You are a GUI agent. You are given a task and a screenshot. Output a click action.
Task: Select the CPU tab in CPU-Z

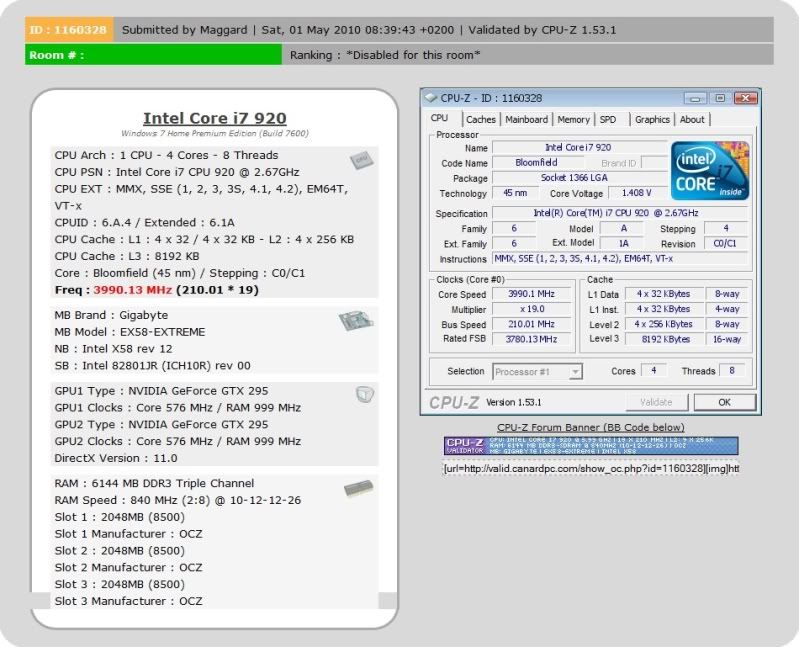point(439,118)
